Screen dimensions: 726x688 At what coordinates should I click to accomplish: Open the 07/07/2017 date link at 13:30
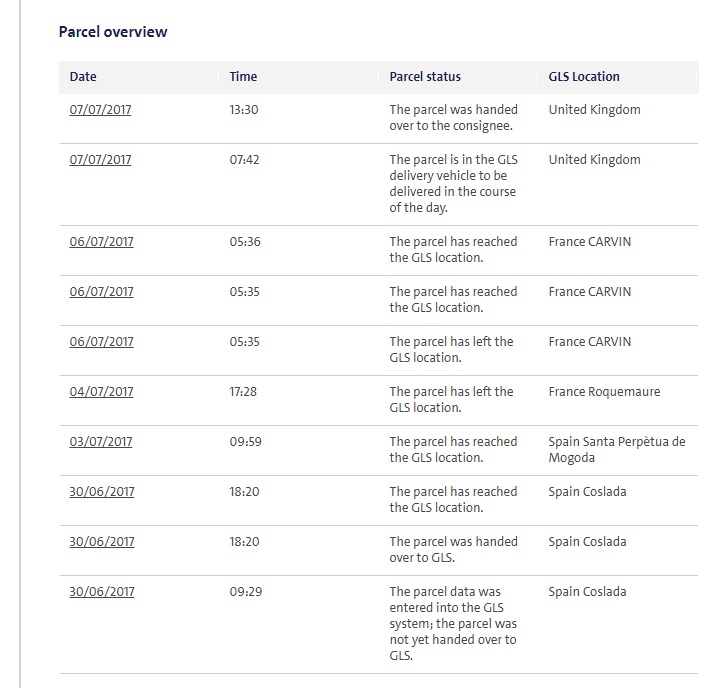[x=100, y=110]
